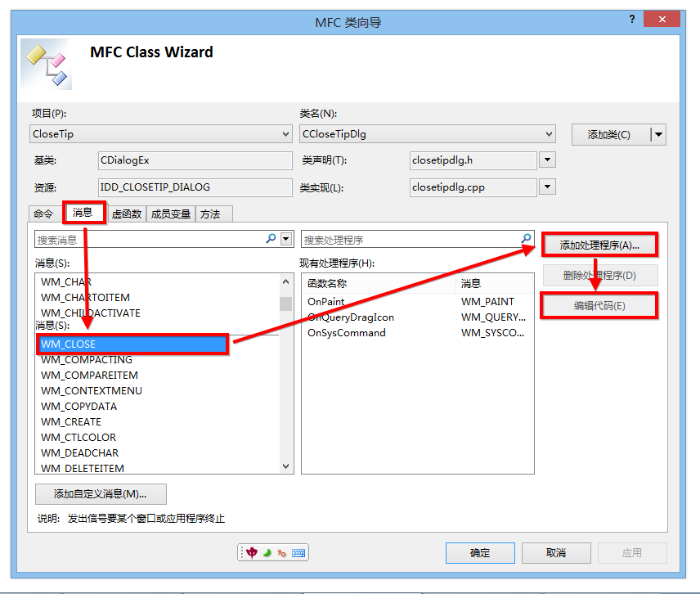Viewport: 700px width, 594px height.
Task: Switch to the 成员变量 tab
Action: (x=171, y=214)
